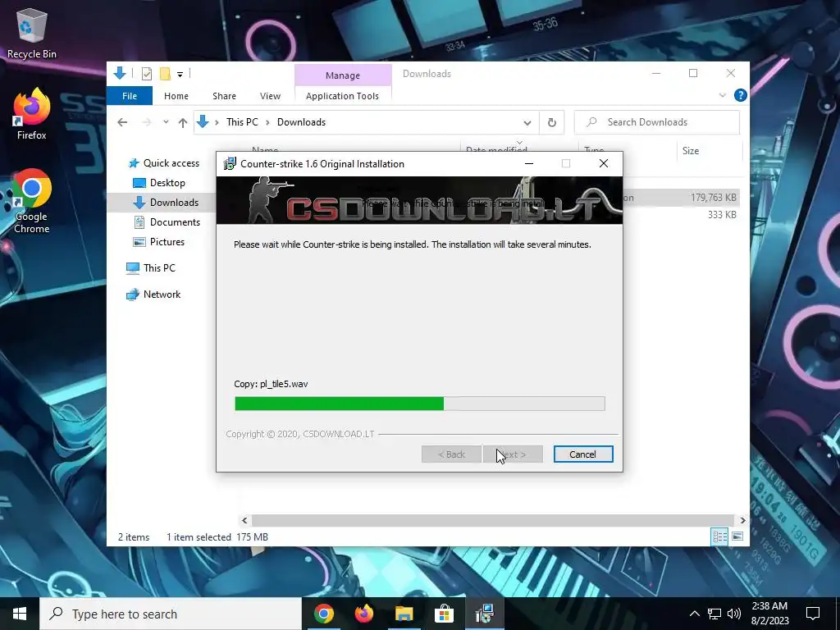Maximize the Downloads Explorer window

pos(693,73)
